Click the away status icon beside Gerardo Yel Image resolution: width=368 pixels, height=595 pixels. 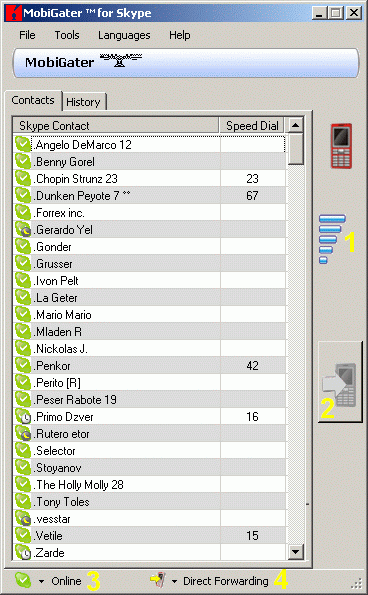[23, 230]
